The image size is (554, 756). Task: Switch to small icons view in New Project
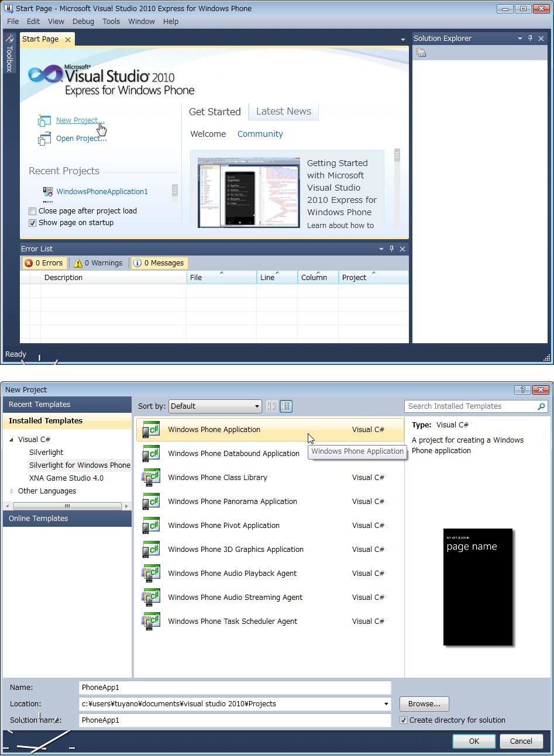point(271,406)
